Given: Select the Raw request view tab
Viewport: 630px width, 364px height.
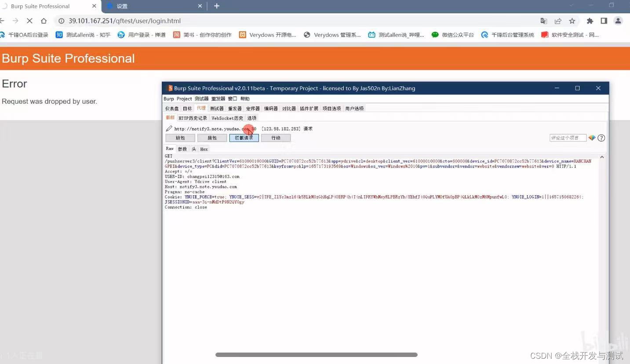Looking at the screenshot, I should point(170,149).
